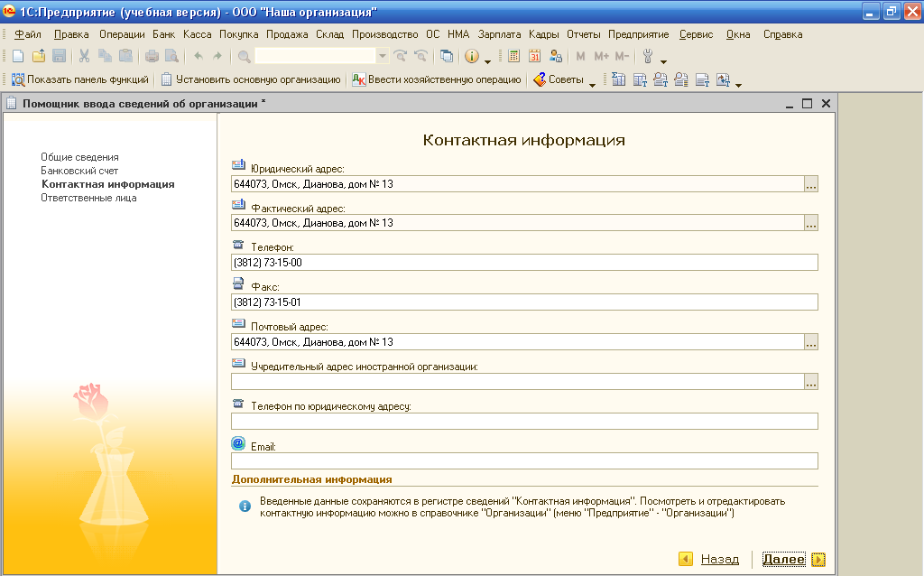Open the Сервис menu
924x576 pixels.
click(x=696, y=34)
